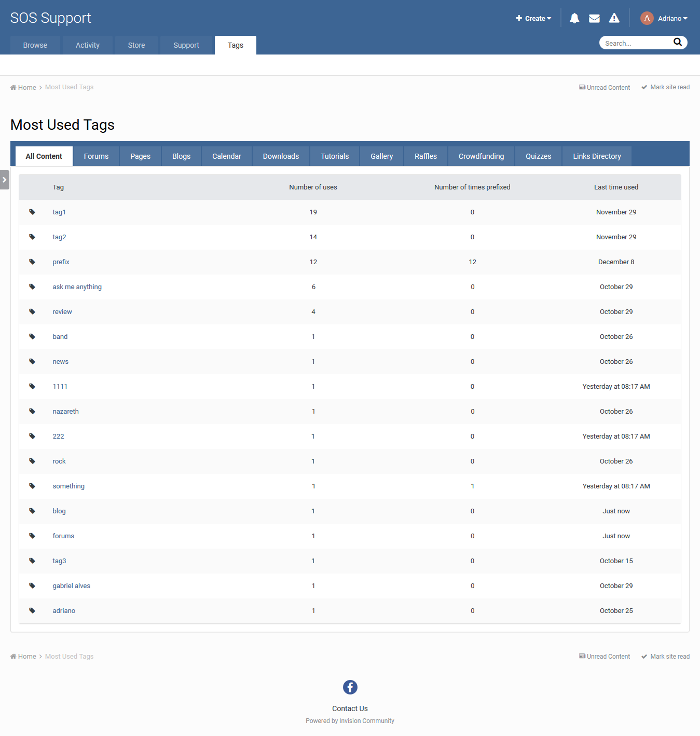The image size is (700, 736).
Task: Switch to the Forums content tab
Action: (96, 156)
